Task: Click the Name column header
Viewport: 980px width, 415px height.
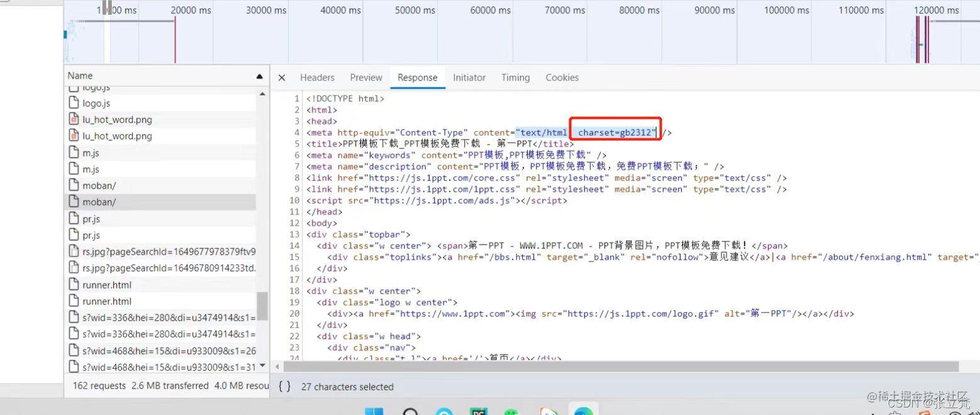Action: click(x=166, y=75)
